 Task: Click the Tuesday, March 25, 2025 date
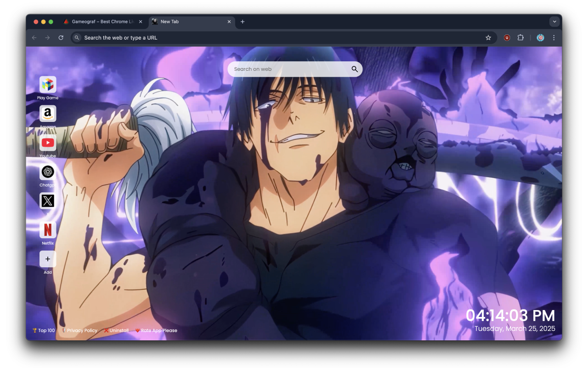coord(515,328)
